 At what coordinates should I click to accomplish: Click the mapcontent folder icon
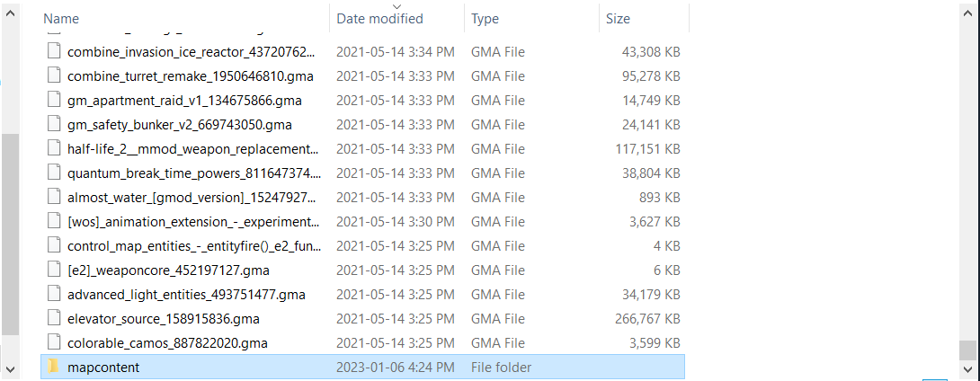coord(53,367)
